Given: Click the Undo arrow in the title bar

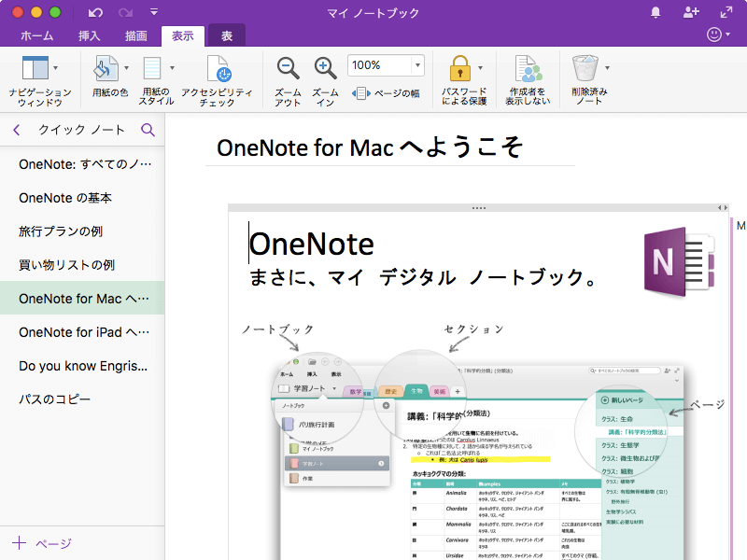Looking at the screenshot, I should coord(95,12).
